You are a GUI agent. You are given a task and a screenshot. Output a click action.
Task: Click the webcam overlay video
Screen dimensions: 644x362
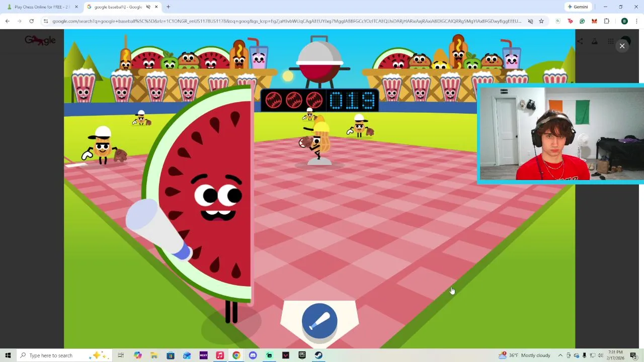click(x=561, y=134)
